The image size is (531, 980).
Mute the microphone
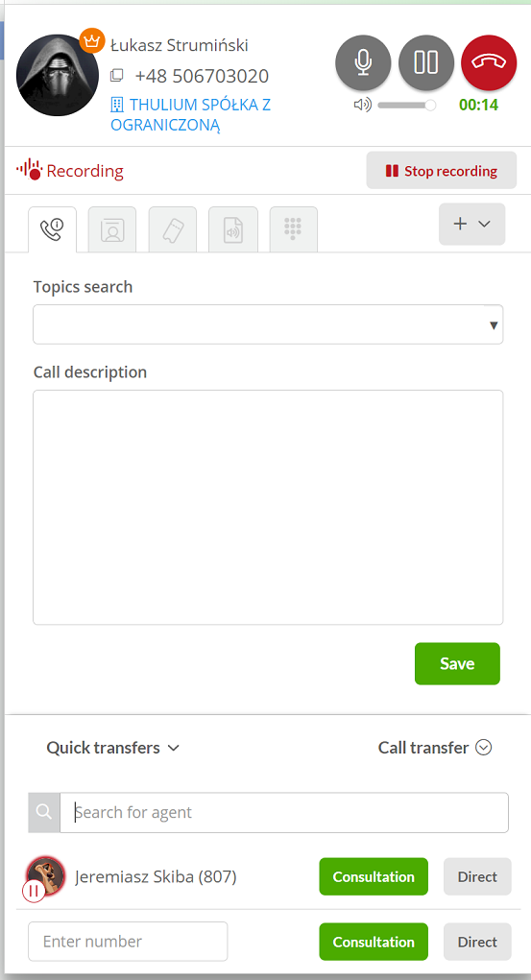pos(363,62)
